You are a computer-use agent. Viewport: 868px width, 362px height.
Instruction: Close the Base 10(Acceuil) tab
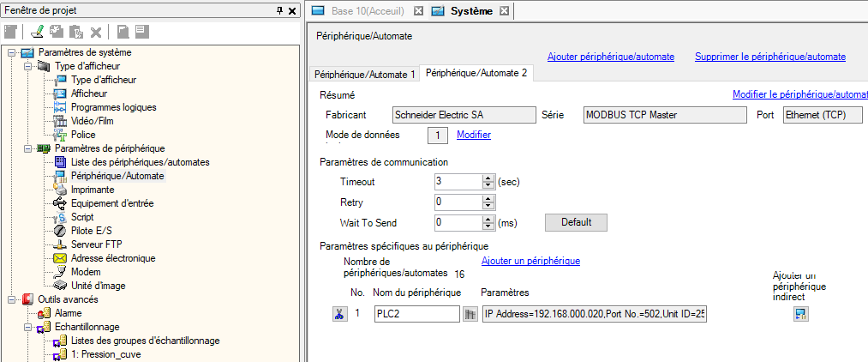click(x=418, y=11)
